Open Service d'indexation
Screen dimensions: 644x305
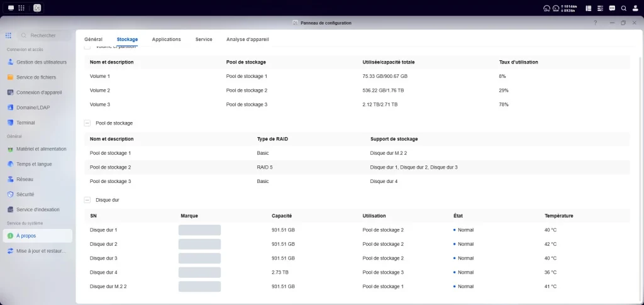coord(37,209)
